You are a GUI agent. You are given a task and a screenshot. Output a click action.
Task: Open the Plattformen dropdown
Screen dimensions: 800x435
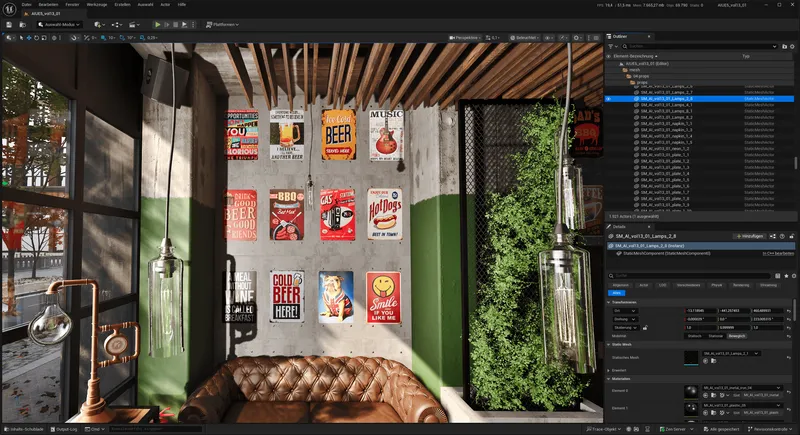(x=222, y=24)
